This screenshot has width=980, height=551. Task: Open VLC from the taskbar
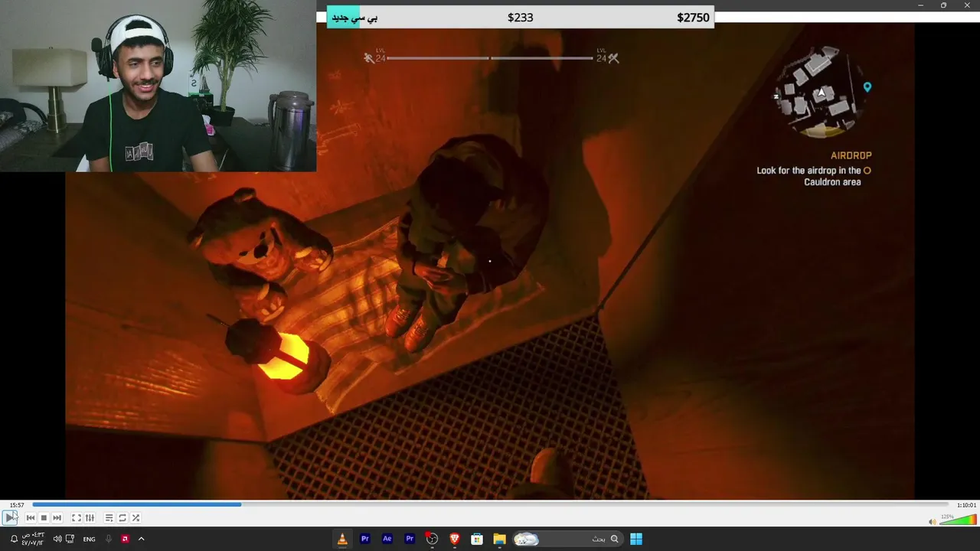pos(342,539)
